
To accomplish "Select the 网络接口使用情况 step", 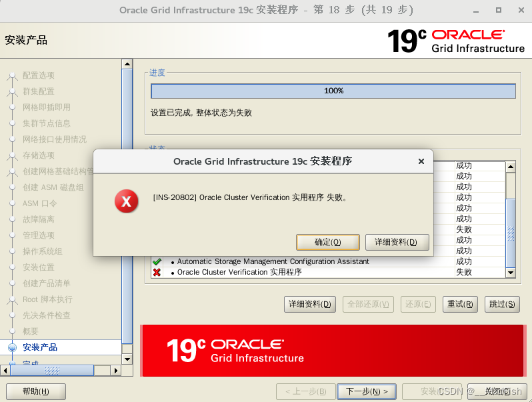I will [54, 139].
